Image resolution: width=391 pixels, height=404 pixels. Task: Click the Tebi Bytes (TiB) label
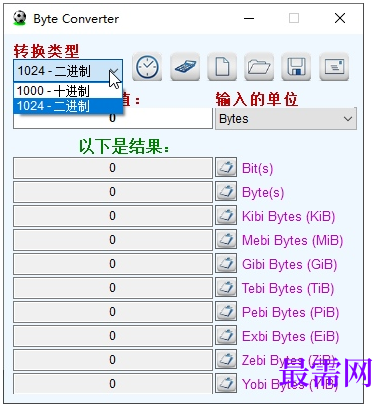pyautogui.click(x=288, y=288)
